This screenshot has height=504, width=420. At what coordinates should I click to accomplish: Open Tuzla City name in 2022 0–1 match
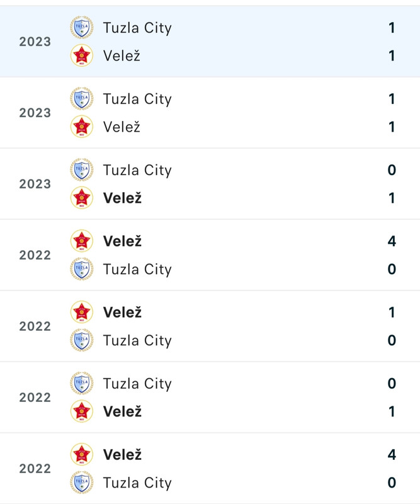tap(137, 384)
